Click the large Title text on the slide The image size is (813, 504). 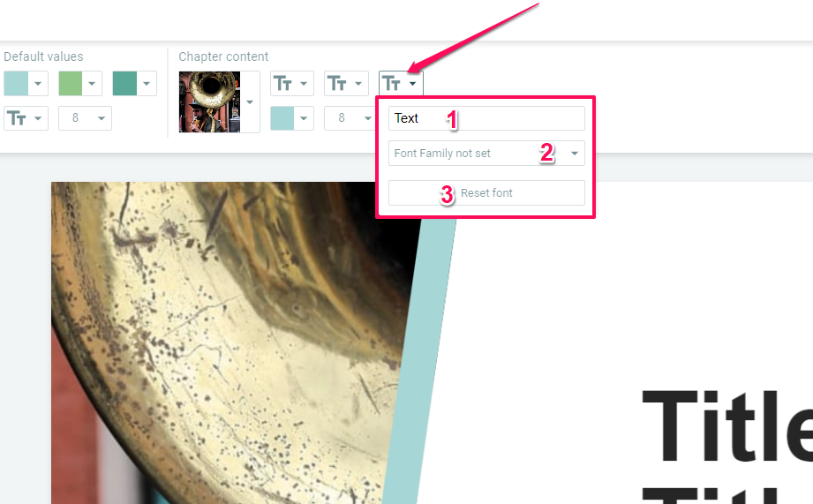click(726, 426)
